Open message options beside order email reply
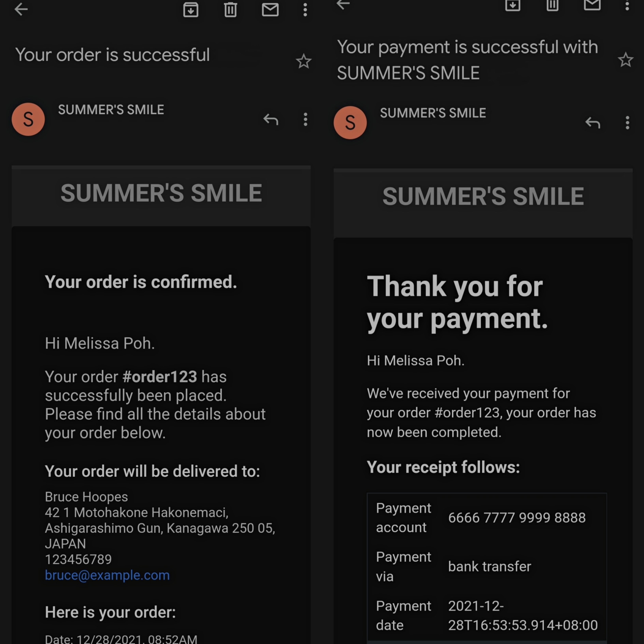The width and height of the screenshot is (644, 644). pos(305,119)
